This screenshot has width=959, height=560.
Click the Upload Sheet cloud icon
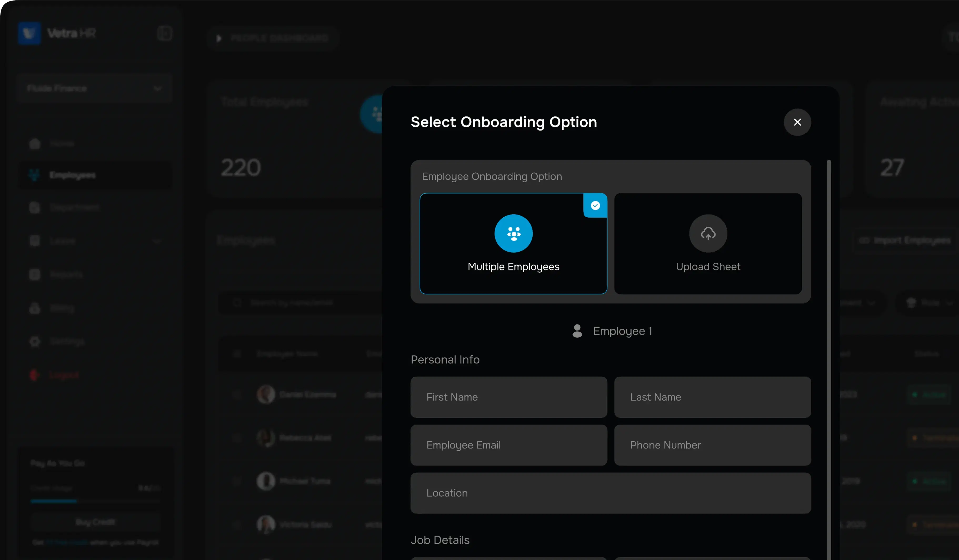coord(708,233)
